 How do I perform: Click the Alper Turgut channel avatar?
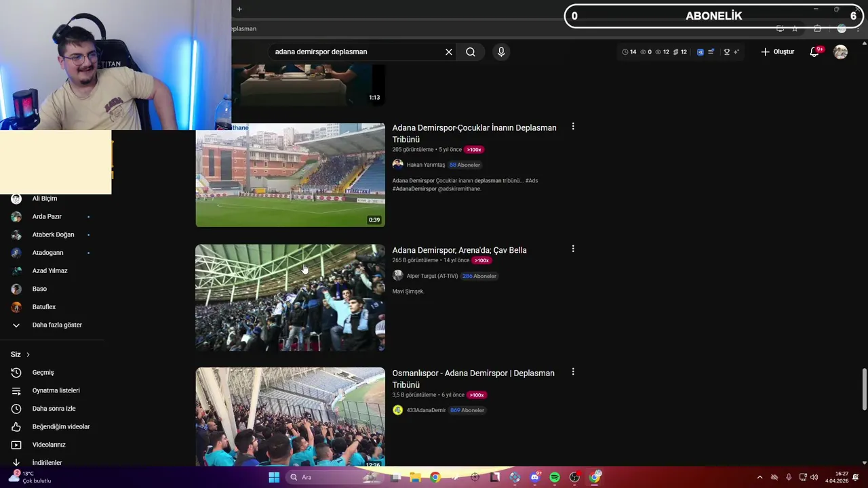point(398,276)
